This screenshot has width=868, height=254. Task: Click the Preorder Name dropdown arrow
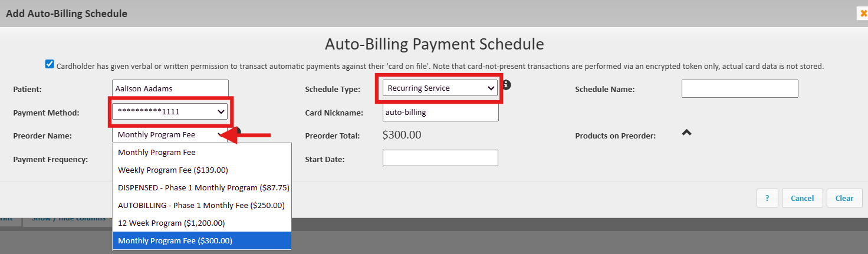[222, 135]
